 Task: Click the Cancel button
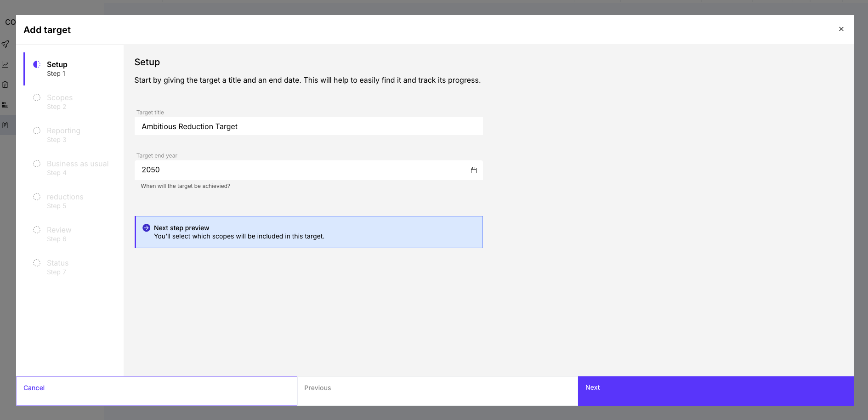[x=34, y=388]
